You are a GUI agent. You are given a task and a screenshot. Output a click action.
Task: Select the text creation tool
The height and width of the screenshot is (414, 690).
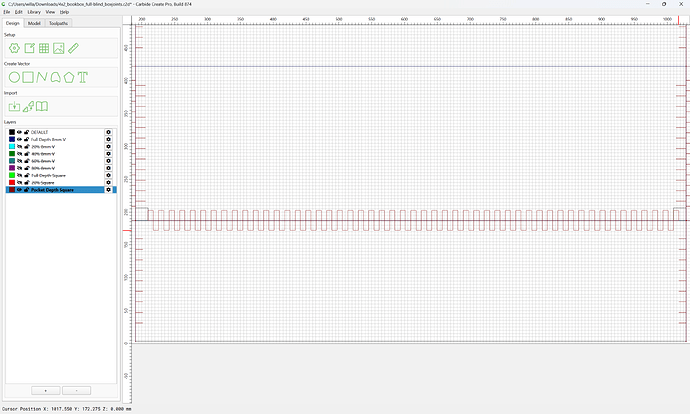[x=83, y=77]
